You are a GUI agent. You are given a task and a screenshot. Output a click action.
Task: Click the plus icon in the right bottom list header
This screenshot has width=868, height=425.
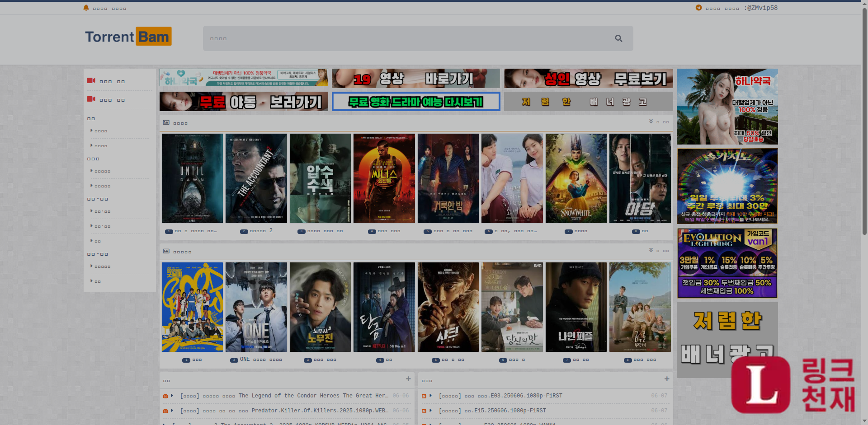coord(667,379)
